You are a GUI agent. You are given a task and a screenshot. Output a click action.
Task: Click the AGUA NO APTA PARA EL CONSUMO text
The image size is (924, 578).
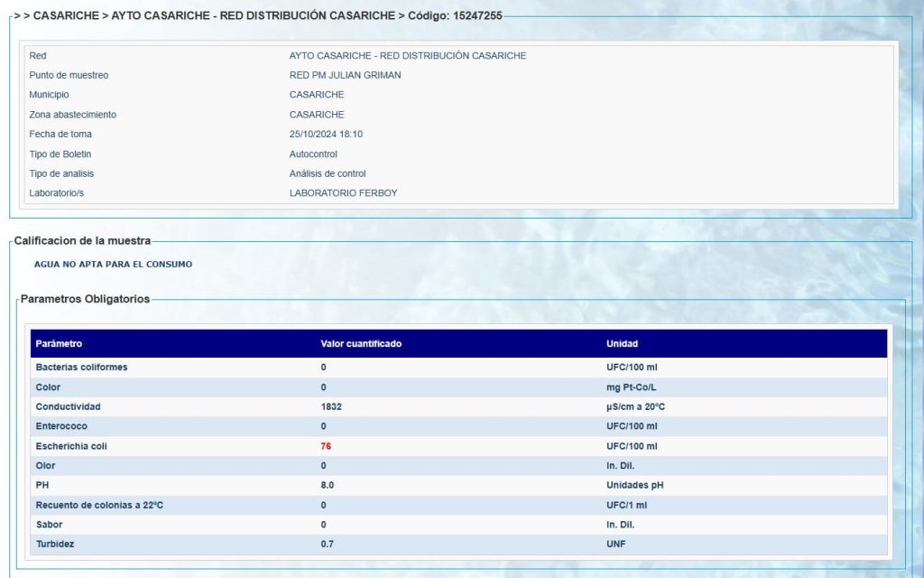click(x=113, y=265)
